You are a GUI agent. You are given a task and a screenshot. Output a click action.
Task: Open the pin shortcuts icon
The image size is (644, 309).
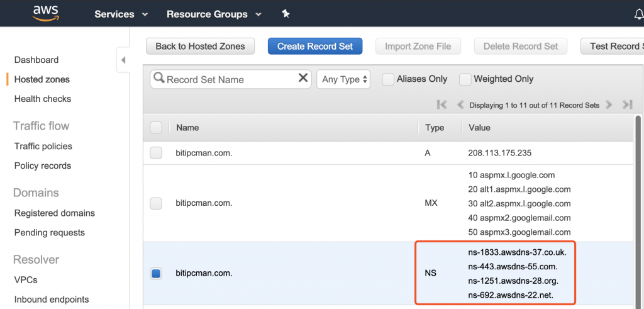pos(286,14)
